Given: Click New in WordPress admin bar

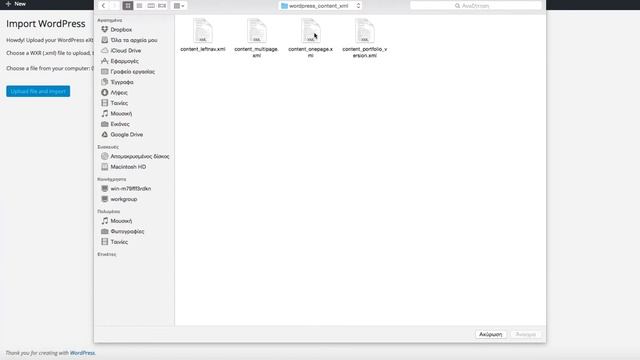Looking at the screenshot, I should point(16,4).
